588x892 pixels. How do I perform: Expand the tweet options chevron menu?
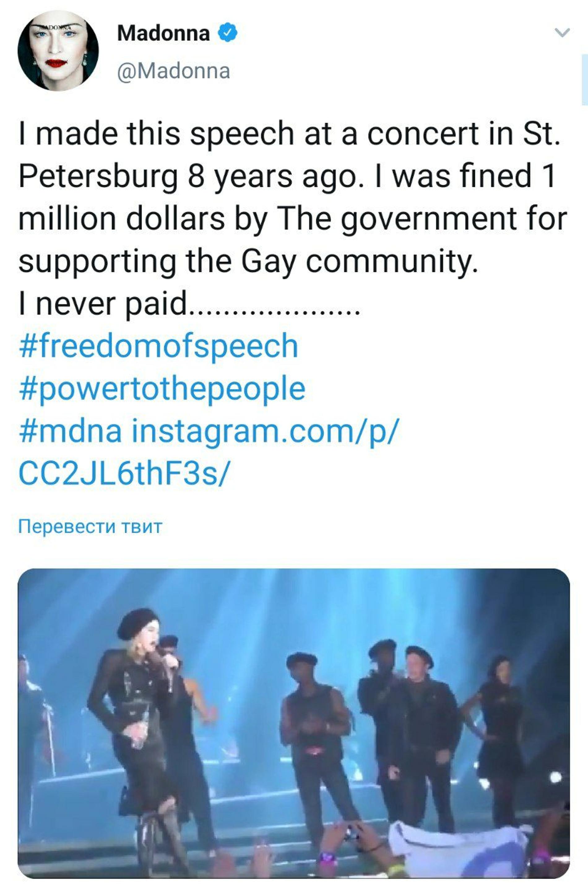tap(562, 33)
